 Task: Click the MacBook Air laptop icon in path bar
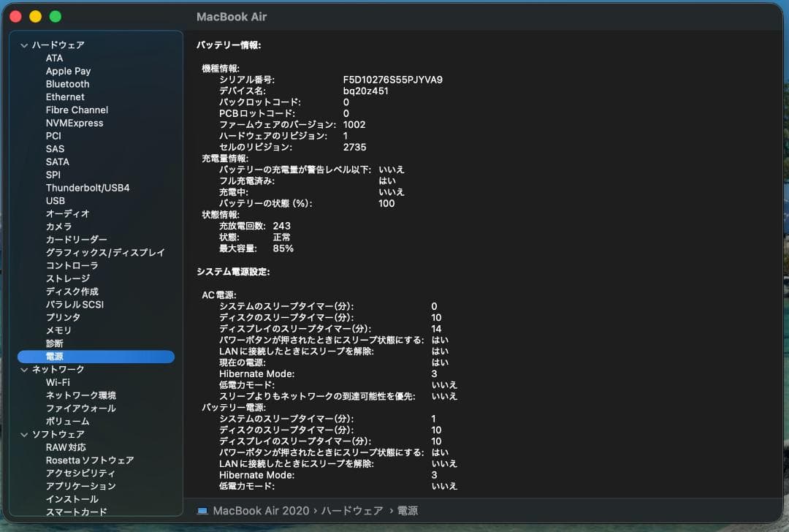point(202,511)
